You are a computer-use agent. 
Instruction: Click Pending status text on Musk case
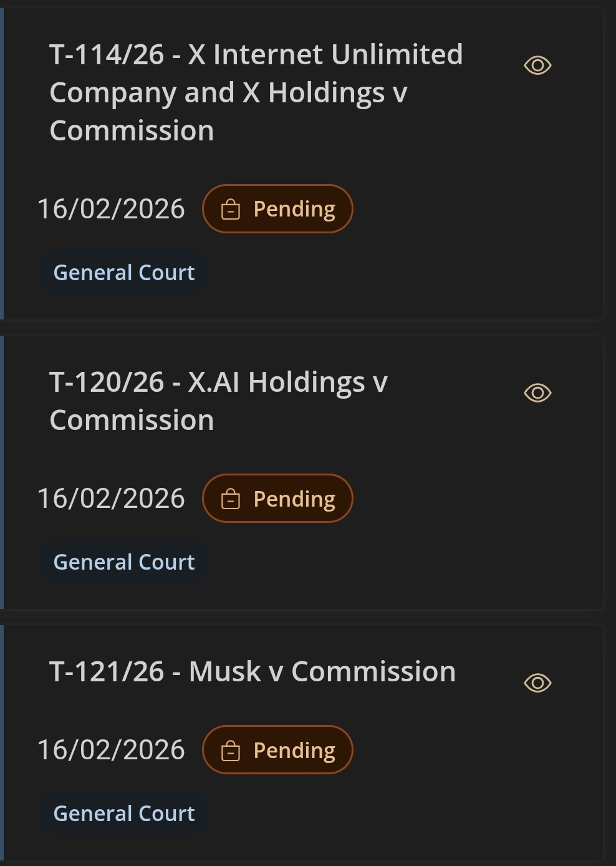pos(294,751)
